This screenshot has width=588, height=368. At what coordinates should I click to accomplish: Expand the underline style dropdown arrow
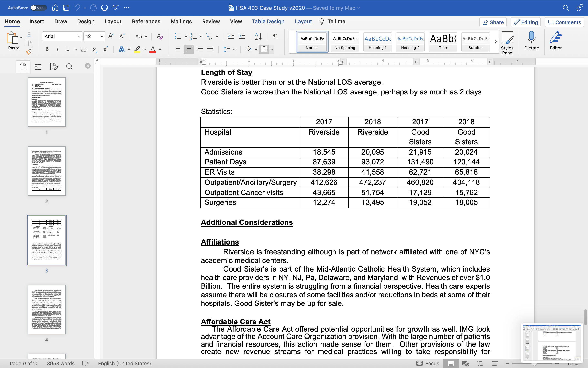pyautogui.click(x=75, y=50)
